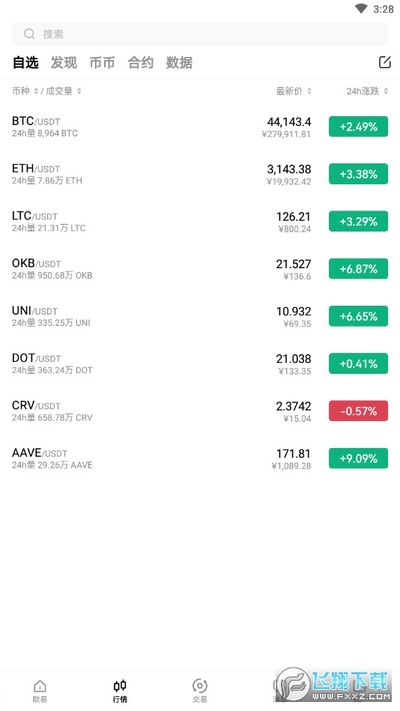Open the ETH/USDT pair row
Screen dimensions: 400x711
[x=200, y=174]
